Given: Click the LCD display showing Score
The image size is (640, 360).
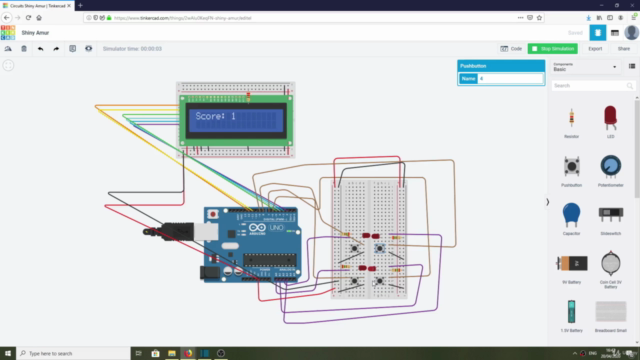Looking at the screenshot, I should 235,121.
